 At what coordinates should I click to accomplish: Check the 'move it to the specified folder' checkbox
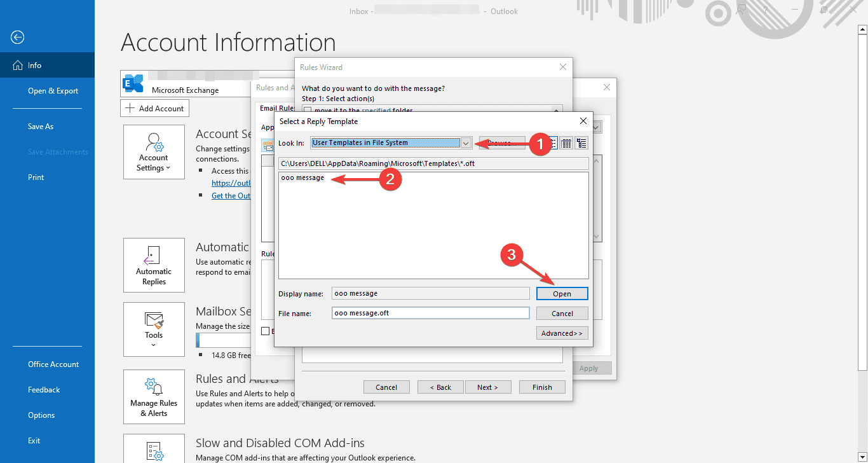(308, 110)
